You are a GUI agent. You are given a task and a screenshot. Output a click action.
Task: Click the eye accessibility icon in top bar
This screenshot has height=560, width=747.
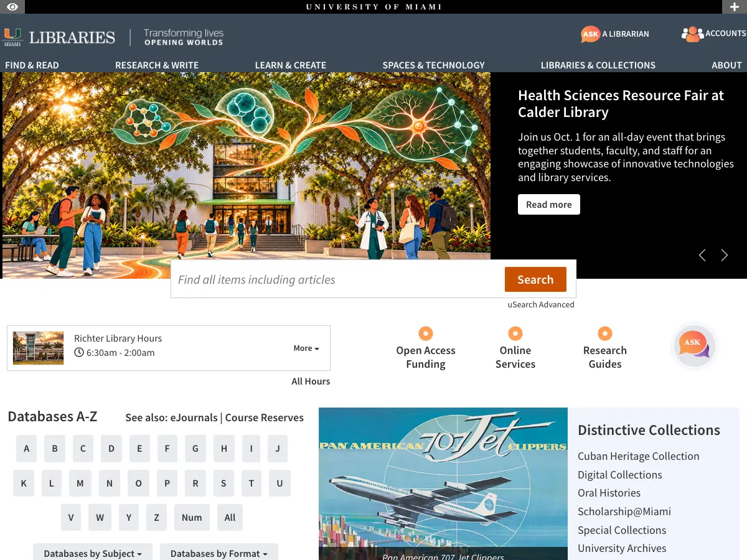point(12,7)
